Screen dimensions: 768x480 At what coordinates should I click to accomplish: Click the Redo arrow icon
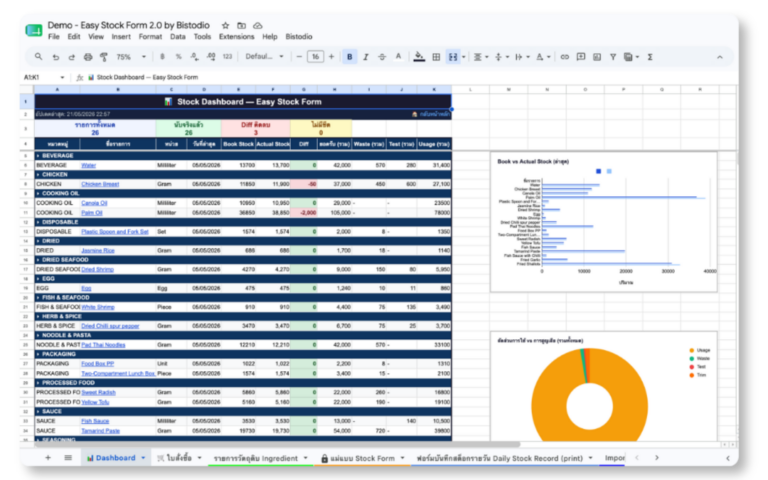(x=72, y=57)
